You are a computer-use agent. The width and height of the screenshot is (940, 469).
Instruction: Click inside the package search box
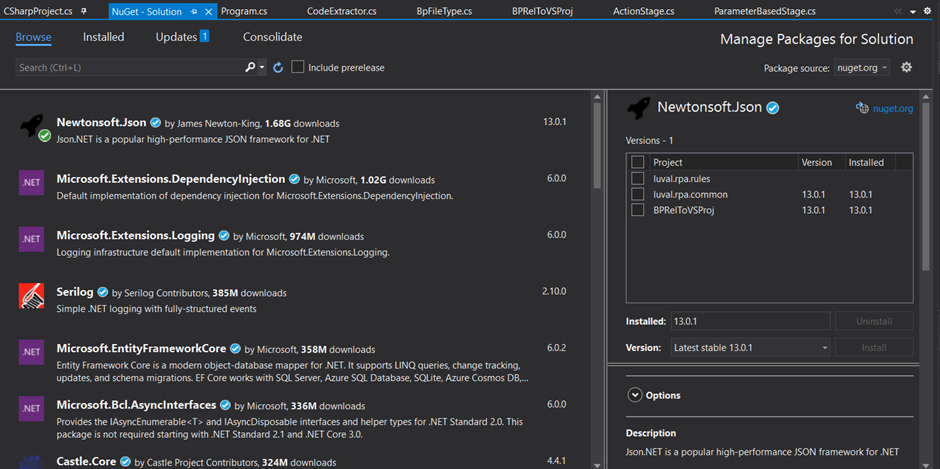(130, 67)
